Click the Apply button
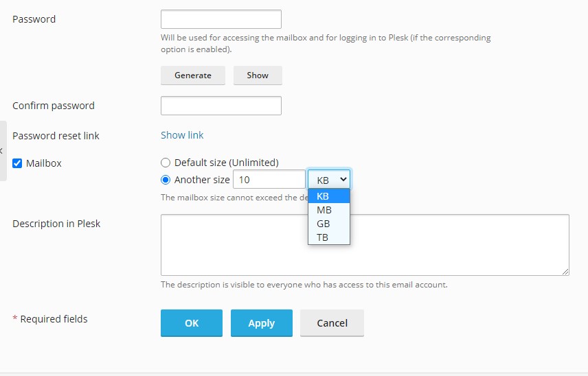The height and width of the screenshot is (376, 588). click(x=262, y=322)
